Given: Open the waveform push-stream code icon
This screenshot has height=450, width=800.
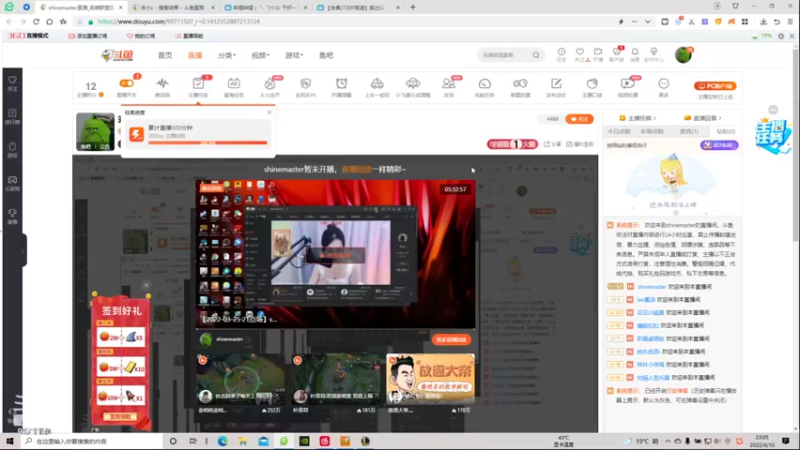Looking at the screenshot, I should [x=162, y=83].
